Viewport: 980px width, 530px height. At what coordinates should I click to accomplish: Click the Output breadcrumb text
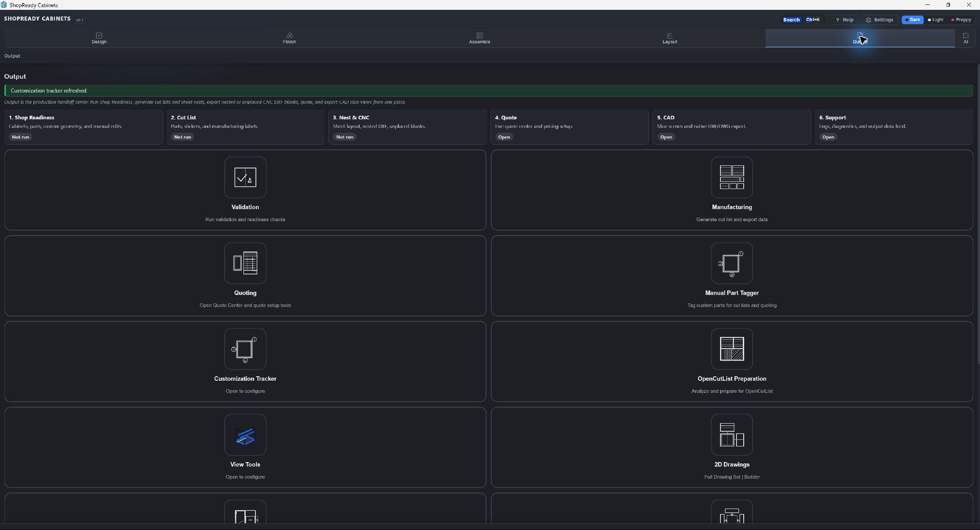pos(12,56)
